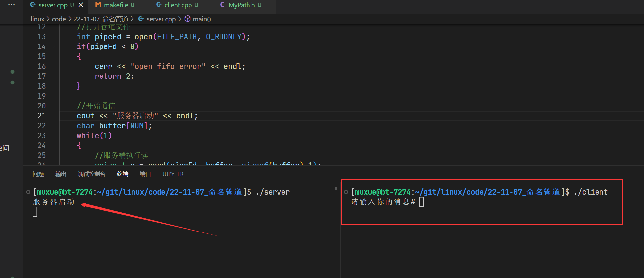This screenshot has height=278, width=644.
Task: Switch to the client.cpp tab
Action: [x=178, y=5]
